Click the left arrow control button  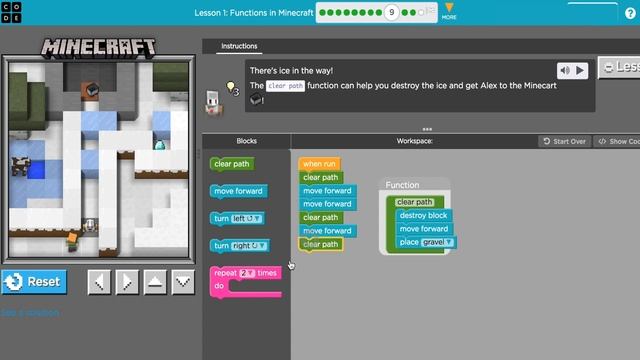[99, 282]
